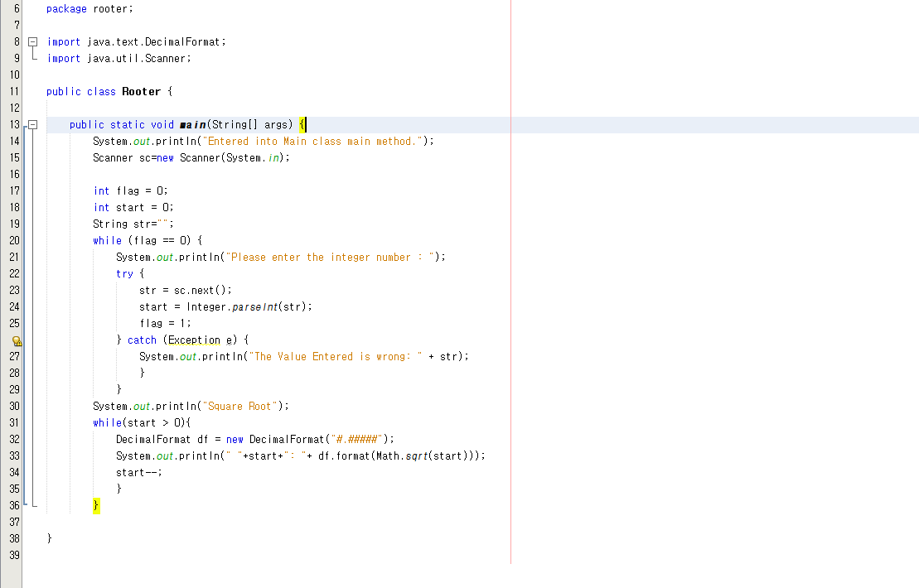Collapse the import statements fold marker
Screen dimensions: 919x588
(31, 41)
